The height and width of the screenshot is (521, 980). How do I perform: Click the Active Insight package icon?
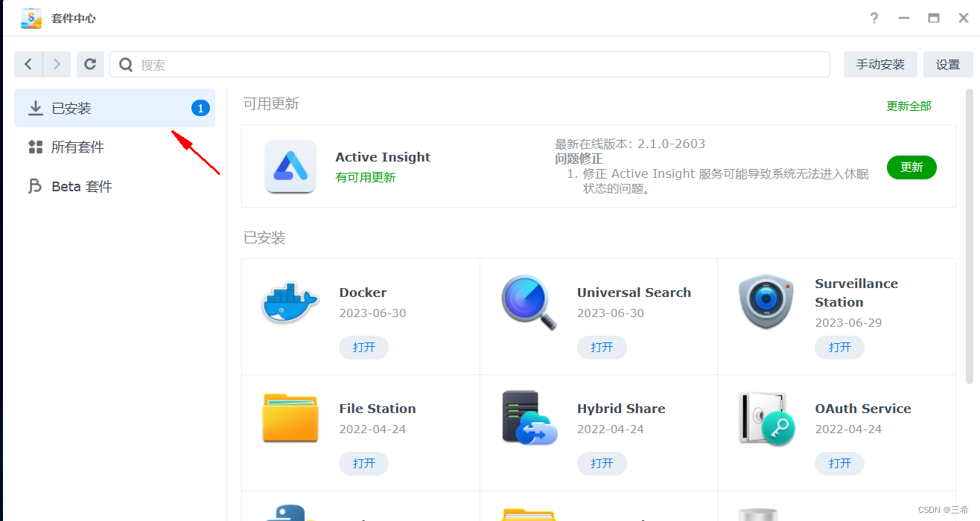(290, 167)
